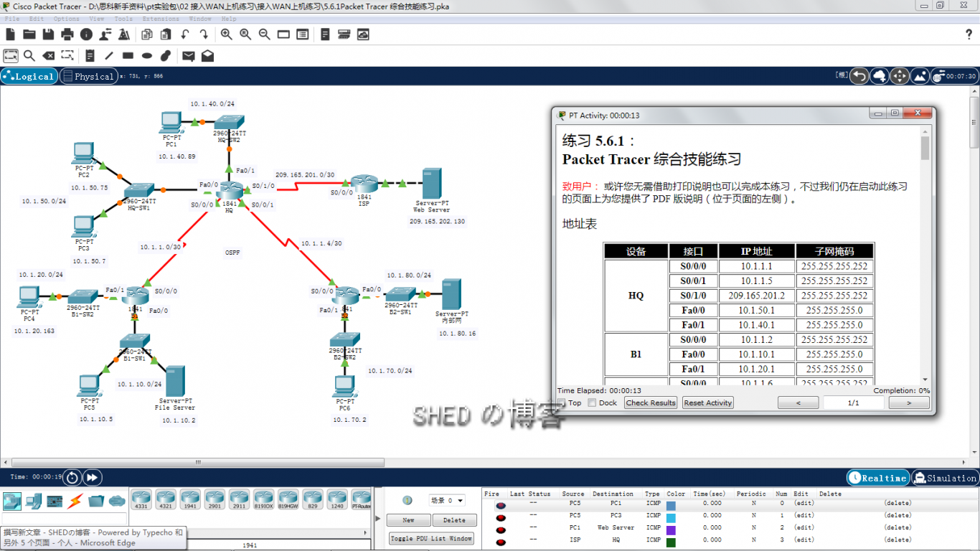The height and width of the screenshot is (551, 980).
Task: Switch to Simulation mode
Action: (945, 478)
